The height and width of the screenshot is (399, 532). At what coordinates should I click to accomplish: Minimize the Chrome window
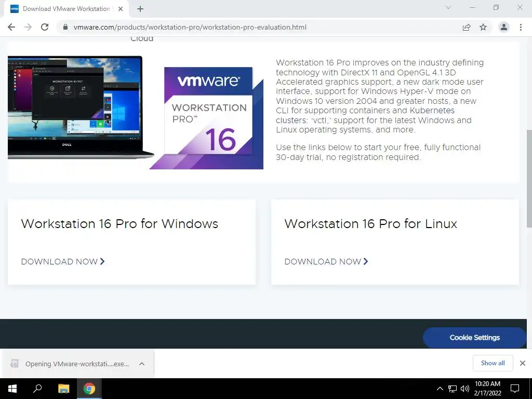click(x=472, y=7)
